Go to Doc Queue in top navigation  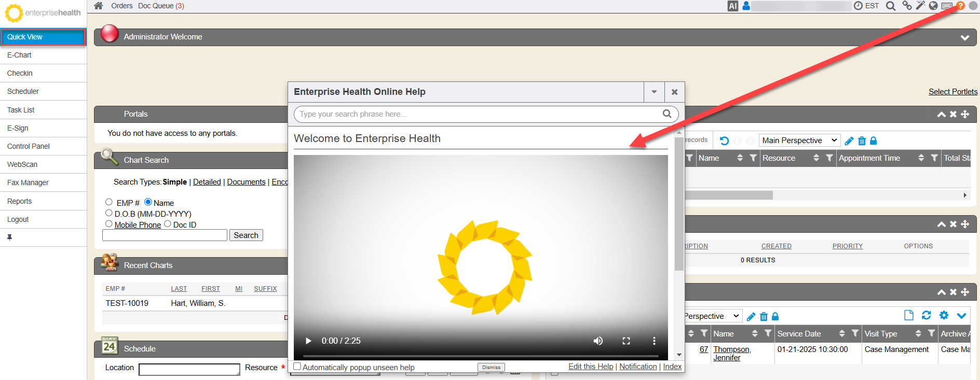161,6
